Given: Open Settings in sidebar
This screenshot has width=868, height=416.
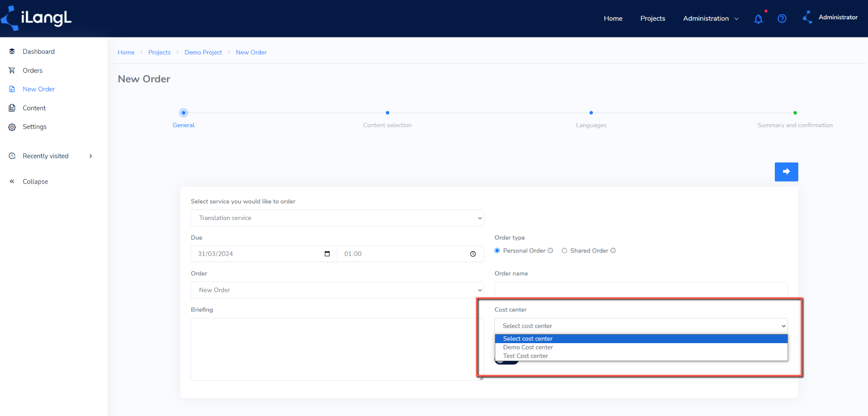Looking at the screenshot, I should (x=35, y=127).
